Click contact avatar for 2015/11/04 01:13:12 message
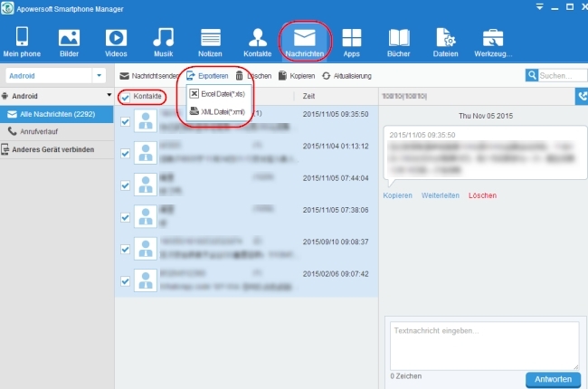Screen dimensions: 588x389 (146, 153)
